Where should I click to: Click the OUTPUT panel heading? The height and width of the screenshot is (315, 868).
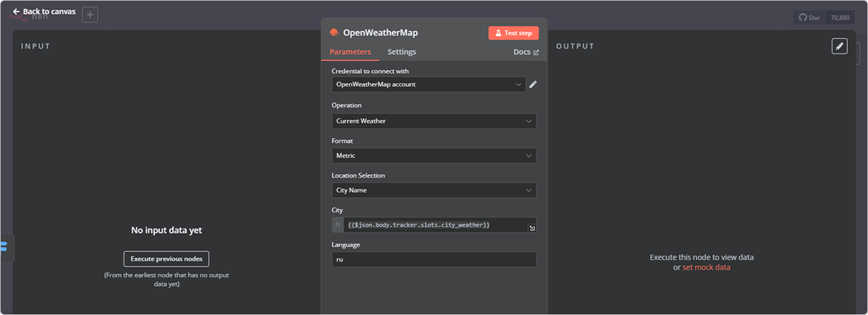(x=575, y=46)
